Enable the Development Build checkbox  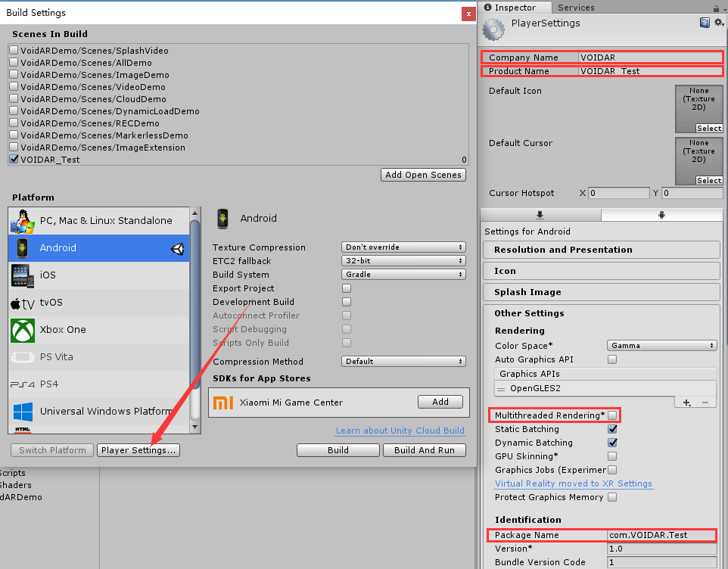pyautogui.click(x=347, y=302)
